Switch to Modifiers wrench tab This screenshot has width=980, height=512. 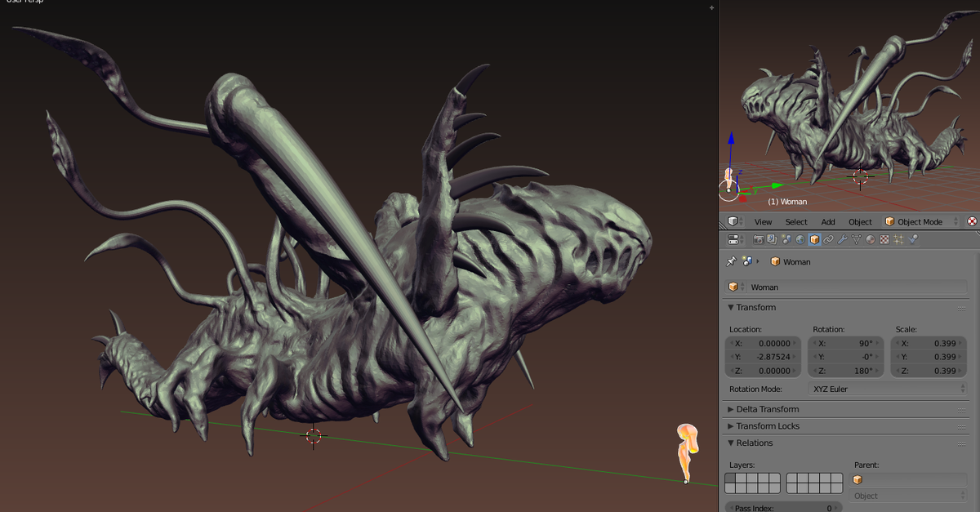[842, 240]
